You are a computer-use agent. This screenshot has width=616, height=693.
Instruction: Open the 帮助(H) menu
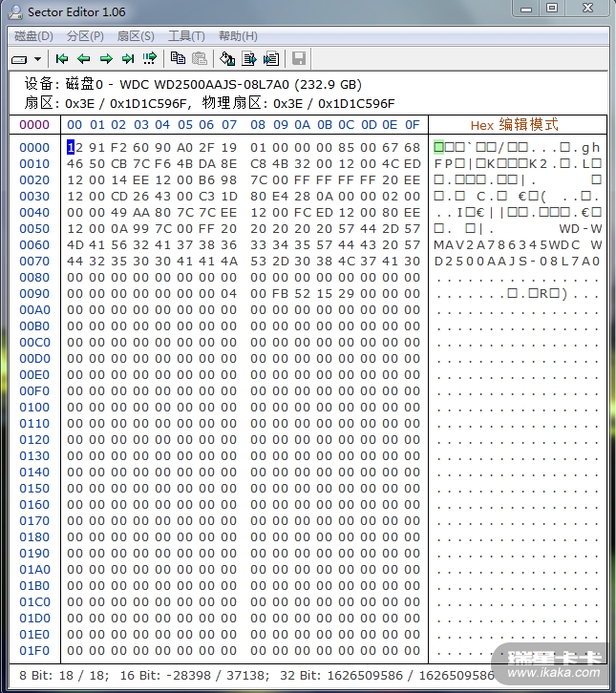click(238, 36)
